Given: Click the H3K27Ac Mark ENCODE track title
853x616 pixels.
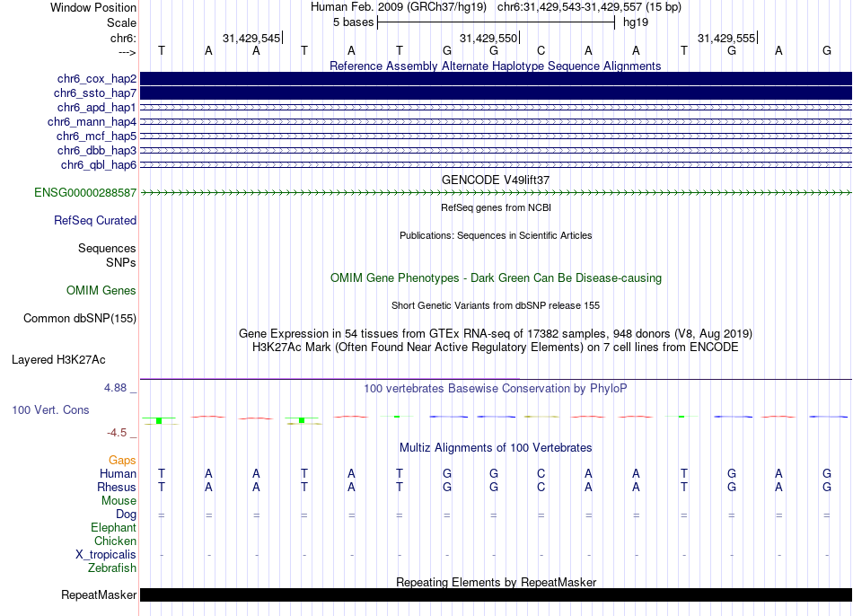Looking at the screenshot, I should (x=496, y=348).
